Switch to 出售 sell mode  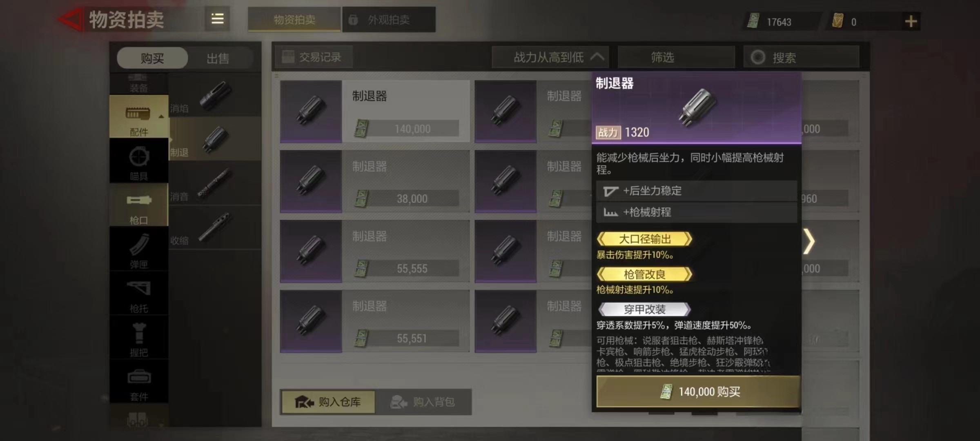tap(218, 58)
